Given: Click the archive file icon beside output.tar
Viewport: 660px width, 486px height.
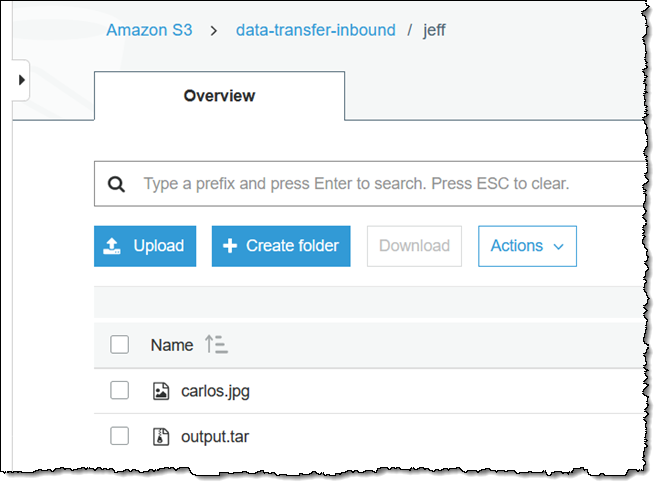Looking at the screenshot, I should click(161, 436).
